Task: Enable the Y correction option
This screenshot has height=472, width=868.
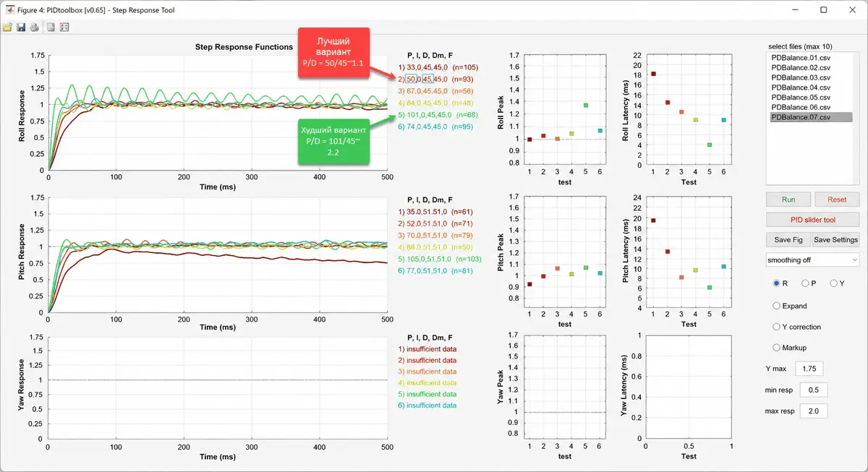Action: (x=797, y=327)
